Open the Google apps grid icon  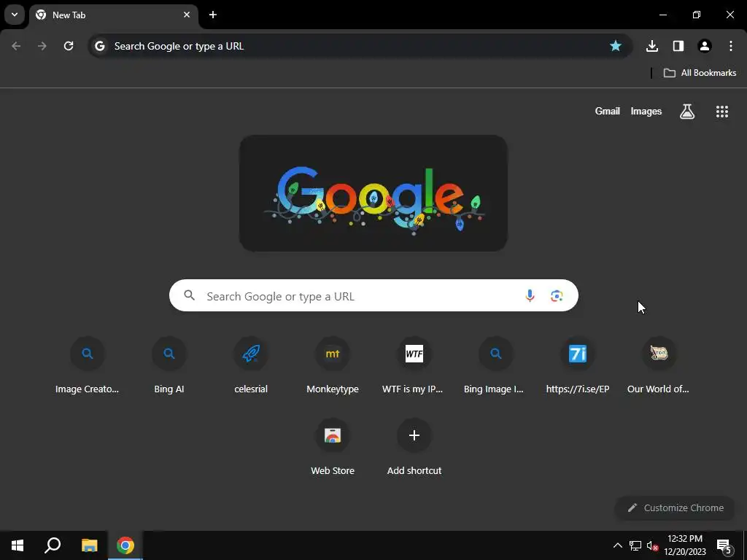[x=721, y=112]
